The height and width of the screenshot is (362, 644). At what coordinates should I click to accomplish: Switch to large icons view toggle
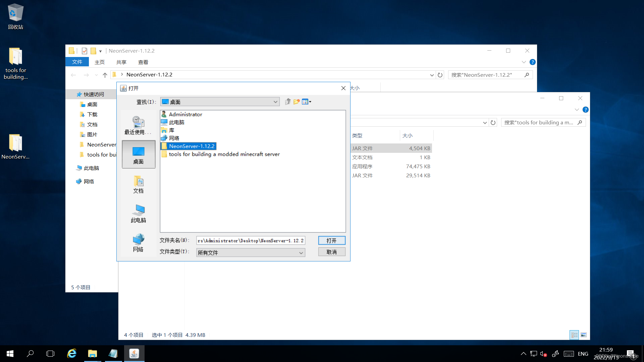pos(584,335)
